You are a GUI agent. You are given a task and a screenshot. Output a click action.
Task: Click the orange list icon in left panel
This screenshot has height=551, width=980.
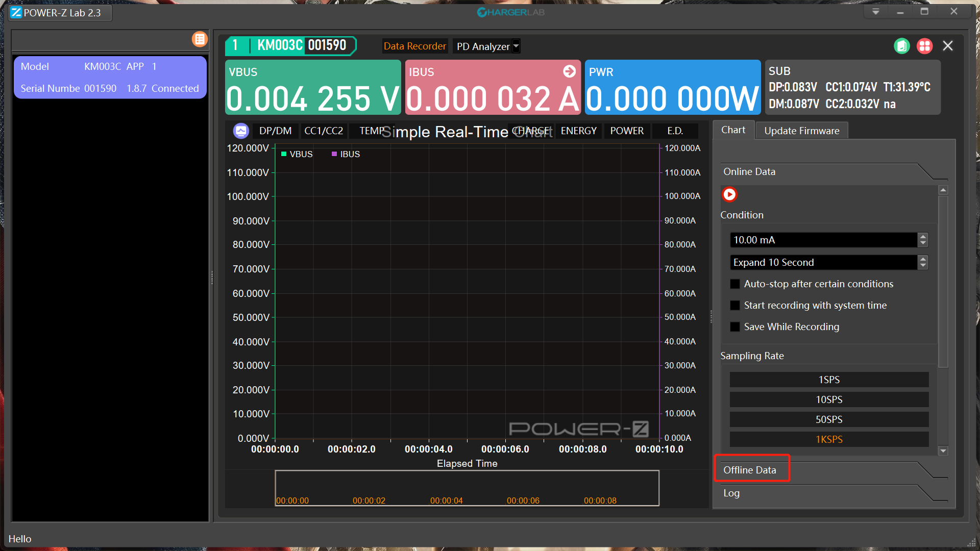(x=200, y=39)
